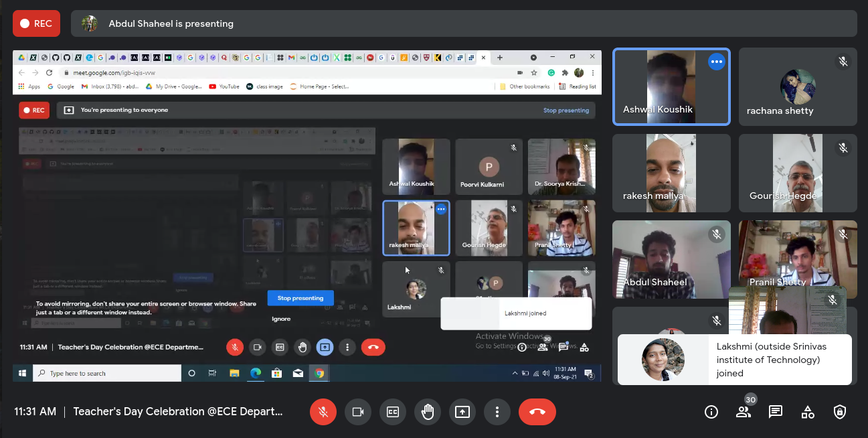Click the red REC recording indicator

point(36,23)
